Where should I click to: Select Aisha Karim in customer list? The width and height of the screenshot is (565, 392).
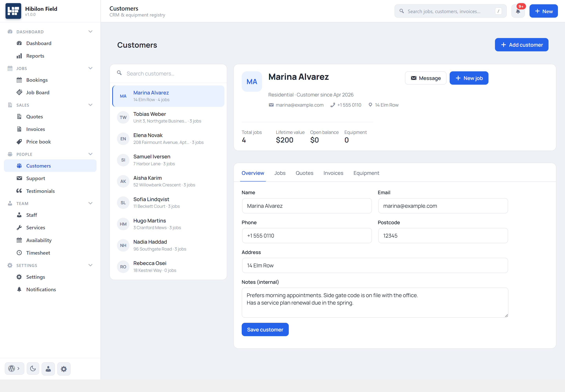point(168,181)
